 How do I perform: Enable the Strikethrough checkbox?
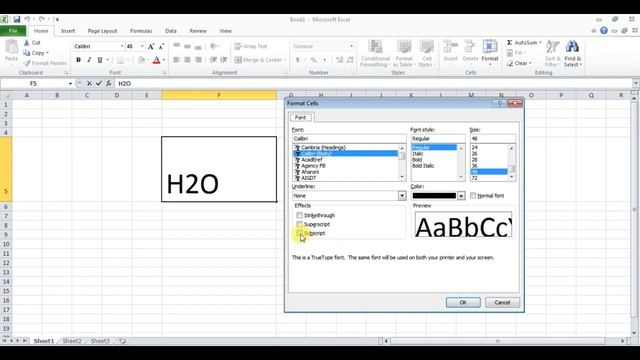coord(299,215)
